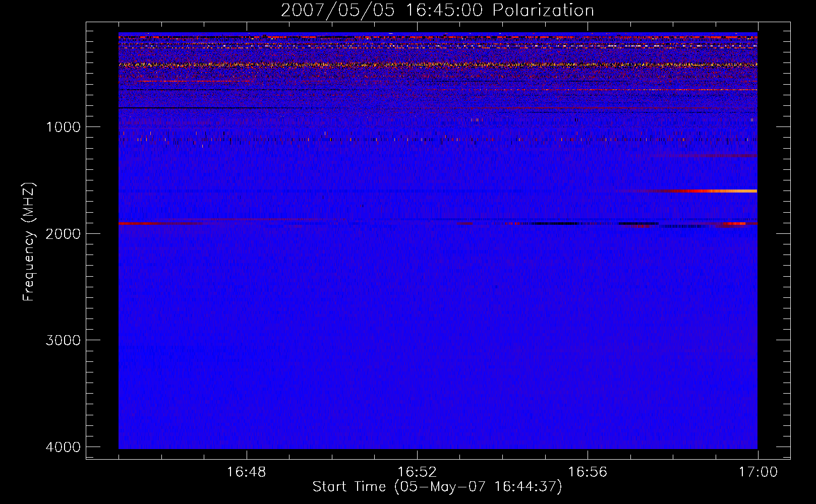Click the 3000 frequency tick label
The image size is (816, 504).
point(63,340)
